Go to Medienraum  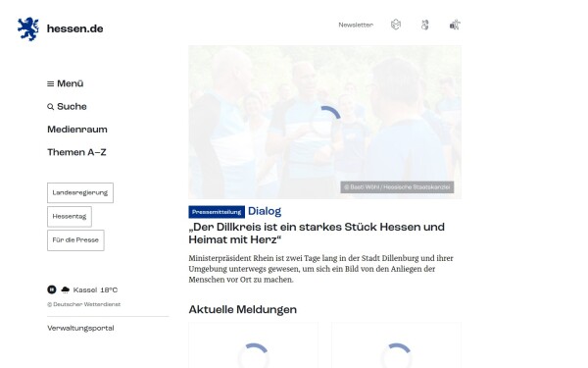(x=77, y=130)
